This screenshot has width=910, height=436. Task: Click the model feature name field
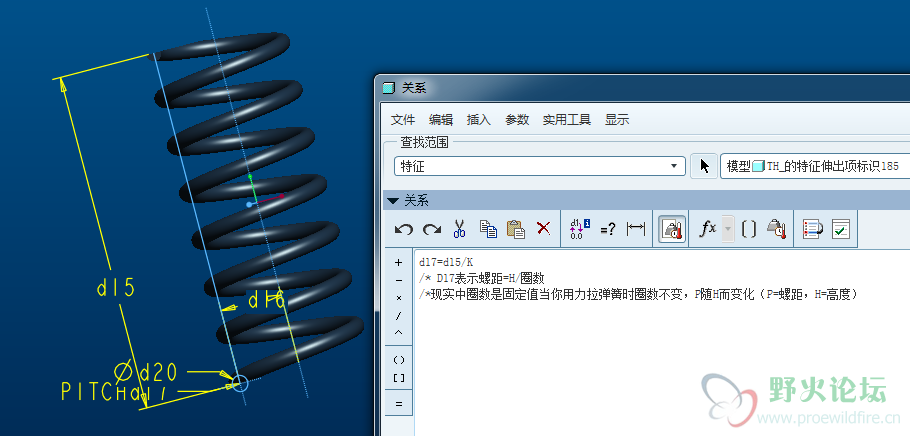(x=815, y=166)
